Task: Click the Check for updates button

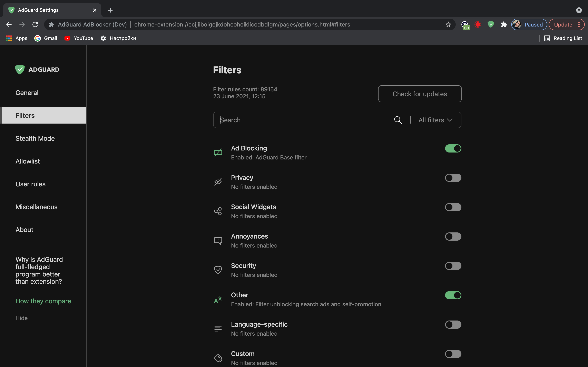Action: (420, 93)
